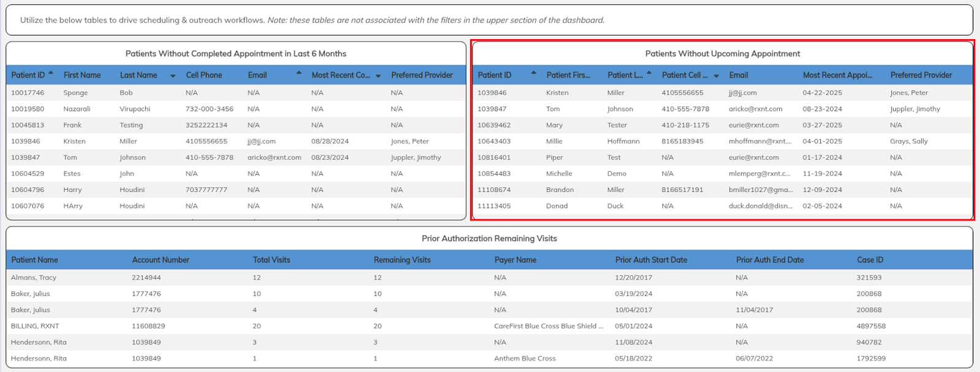The height and width of the screenshot is (372, 980).
Task: Click cell phone 732-000-3456
Action: pyautogui.click(x=209, y=109)
